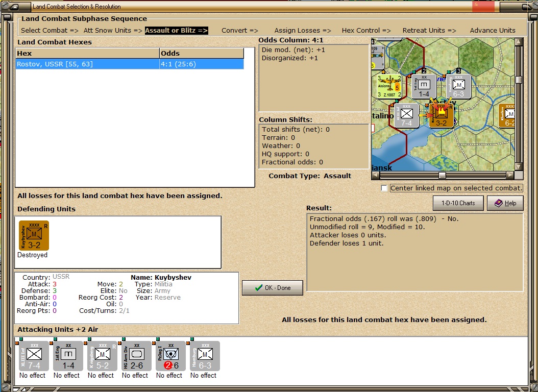Click the map's scroll-right arrow
The image size is (538, 392).
click(x=510, y=175)
